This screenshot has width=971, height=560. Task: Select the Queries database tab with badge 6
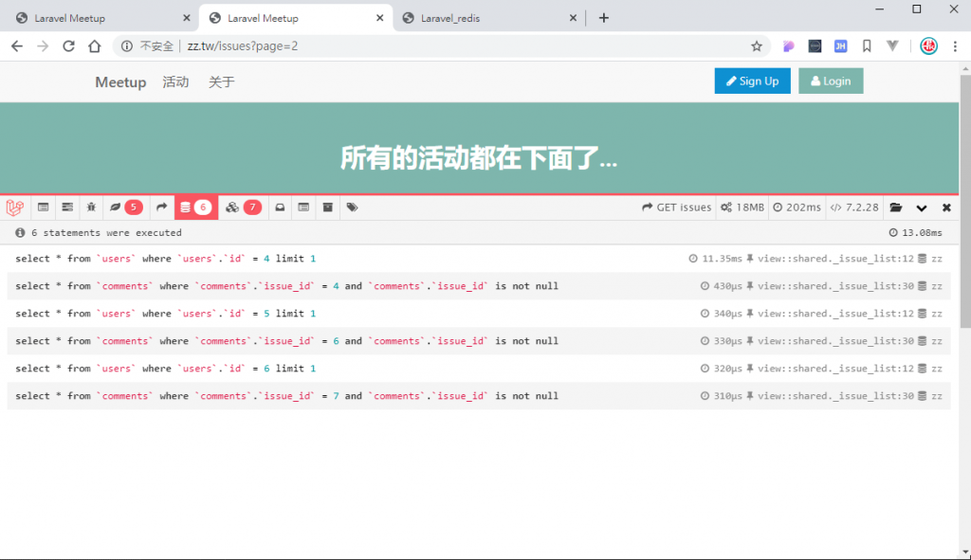click(196, 208)
